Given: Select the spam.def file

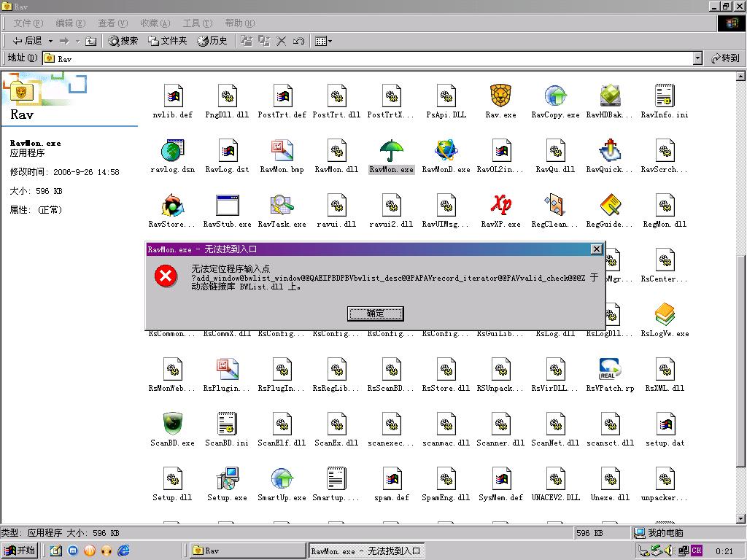Looking at the screenshot, I should (391, 478).
